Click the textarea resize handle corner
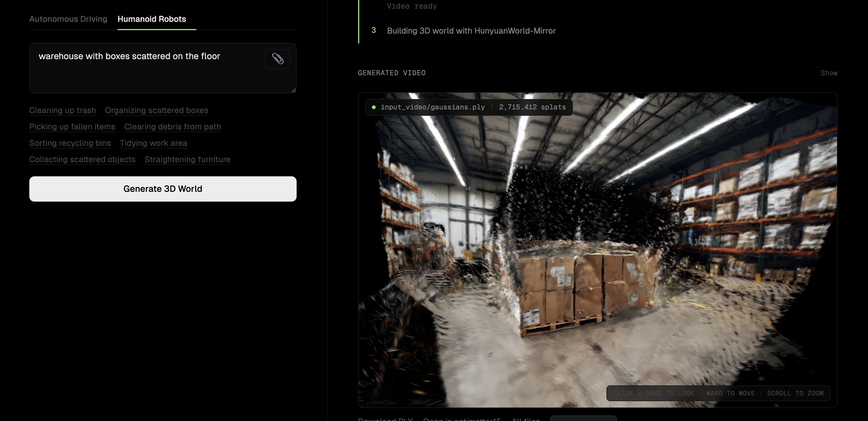The width and height of the screenshot is (868, 421). (293, 90)
